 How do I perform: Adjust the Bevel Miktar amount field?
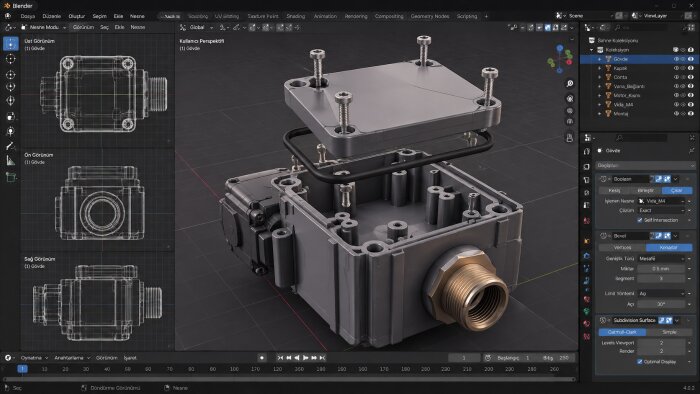(x=661, y=269)
